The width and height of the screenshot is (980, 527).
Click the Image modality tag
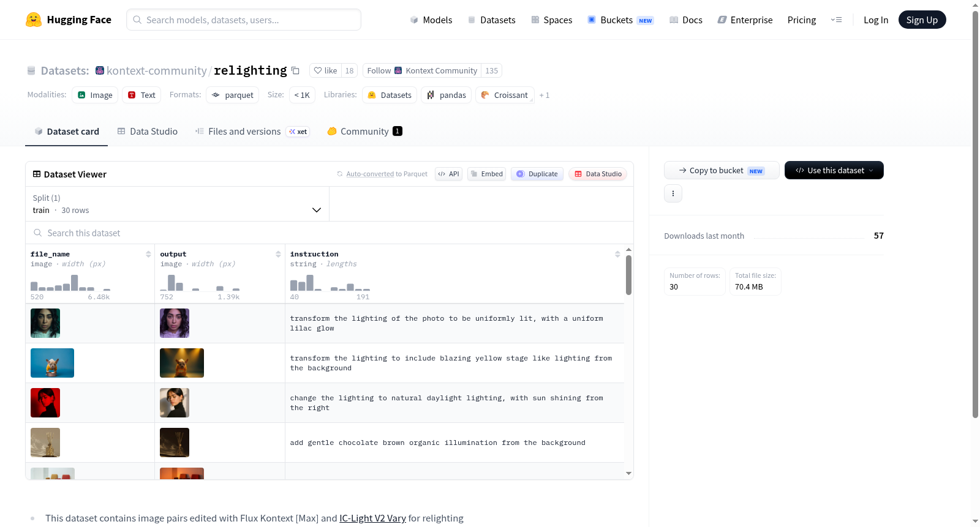[x=95, y=95]
